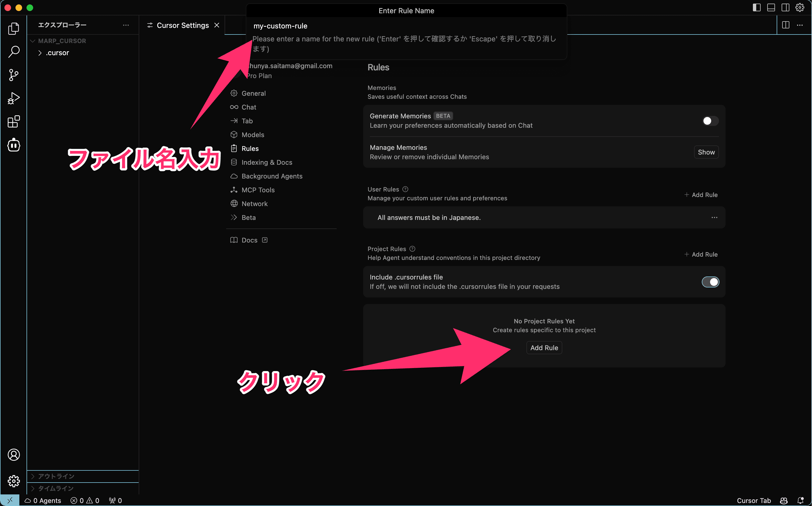The height and width of the screenshot is (506, 812).
Task: Toggle the panel layout icon in title bar
Action: [771, 7]
